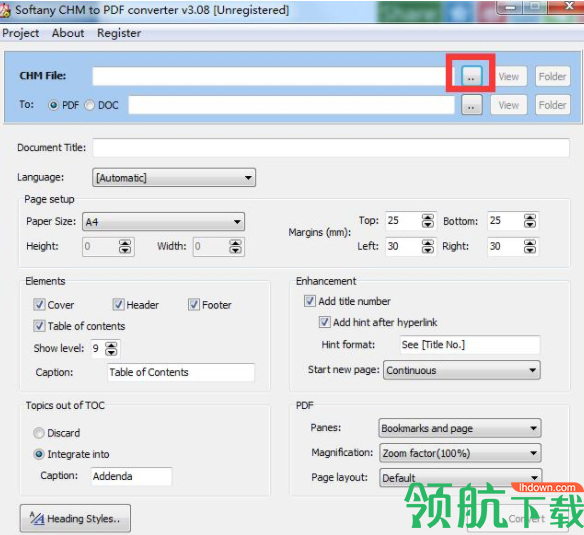Open the Paper Size dropdown set to A4
The height and width of the screenshot is (535, 584).
(x=164, y=222)
